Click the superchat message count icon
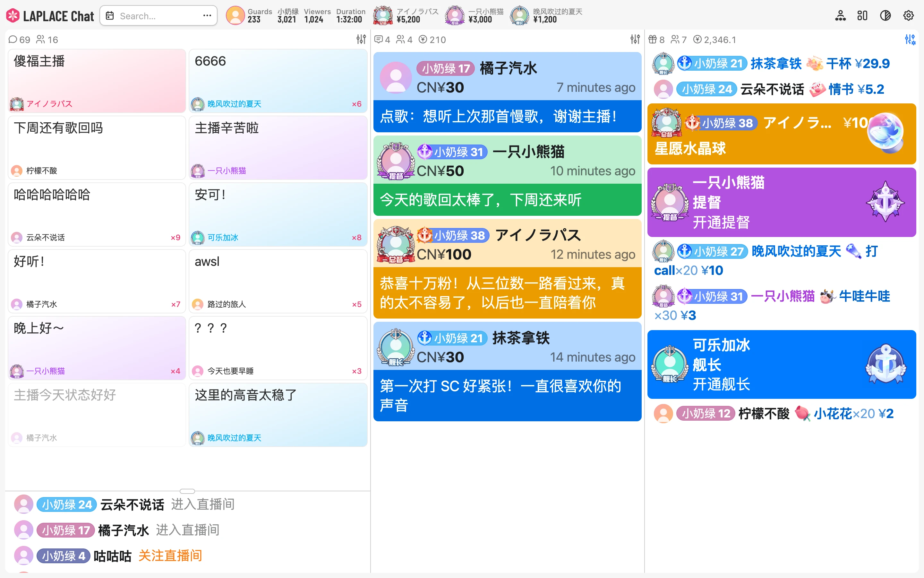The image size is (924, 578). point(378,39)
